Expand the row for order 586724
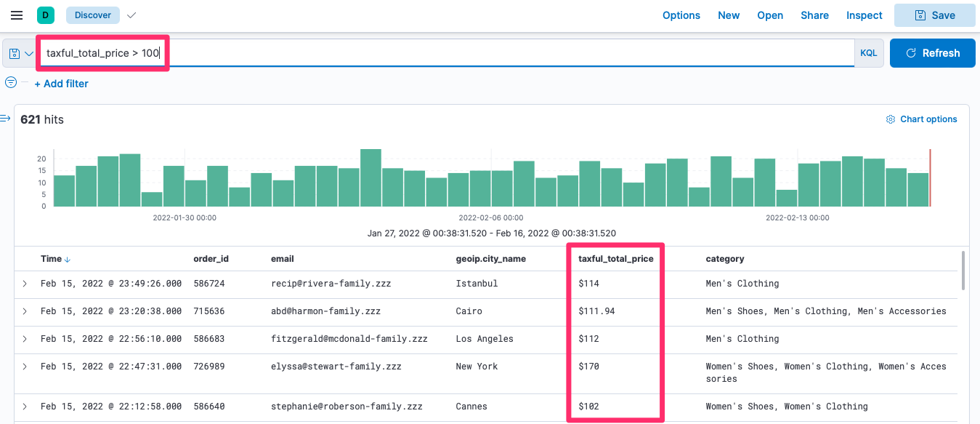980x424 pixels. (25, 284)
